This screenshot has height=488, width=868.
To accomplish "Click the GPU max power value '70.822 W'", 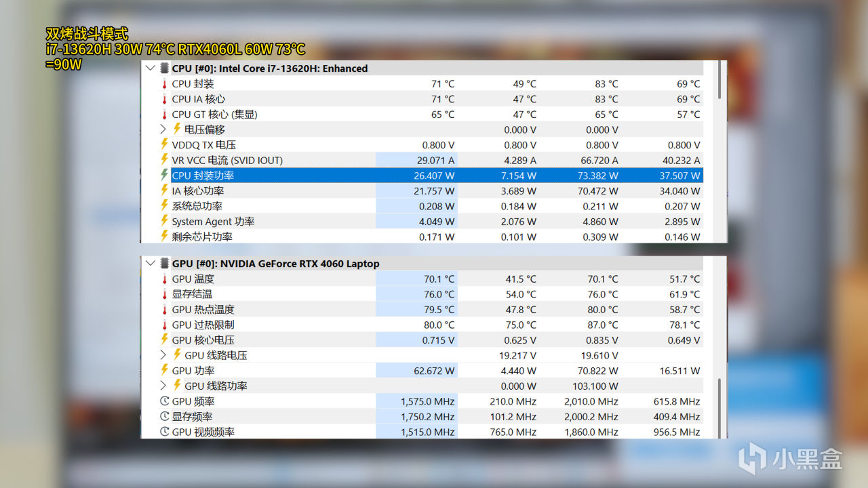I will point(597,371).
